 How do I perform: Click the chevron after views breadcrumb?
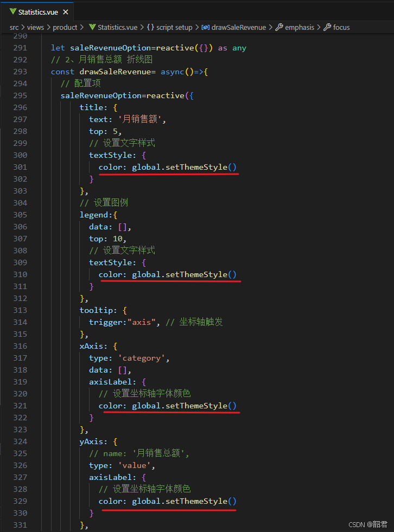(48, 28)
